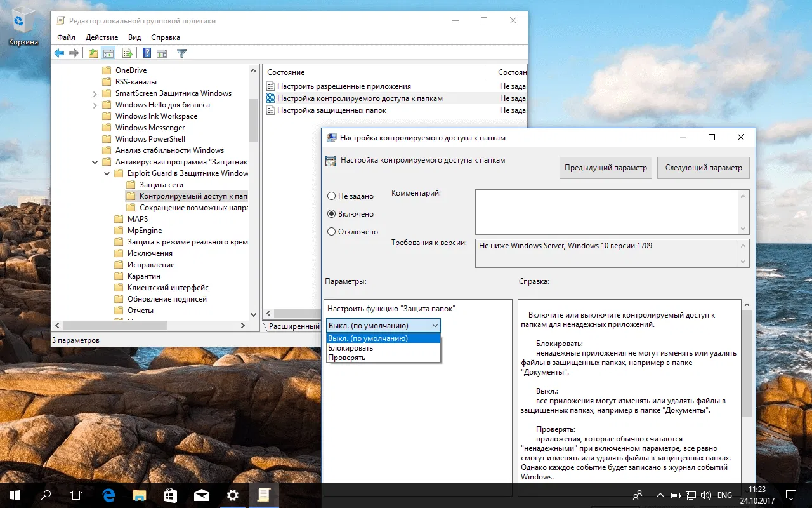Viewport: 812px width, 508px height.
Task: Select the Включено radio button
Action: [331, 214]
